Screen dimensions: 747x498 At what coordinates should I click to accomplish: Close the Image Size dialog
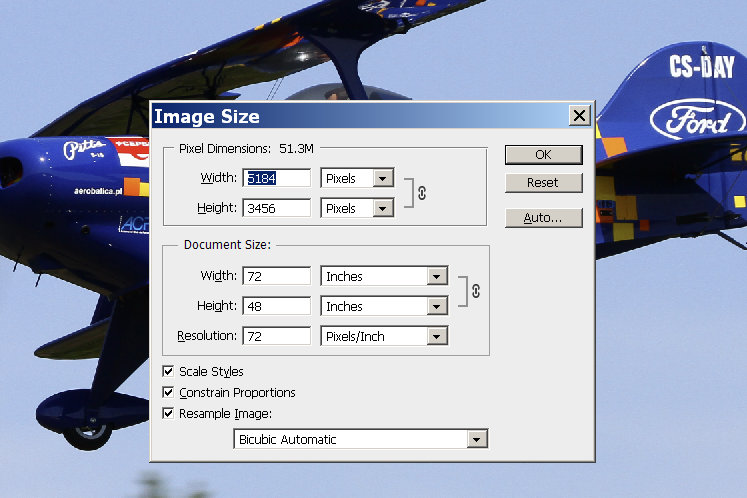pos(579,116)
